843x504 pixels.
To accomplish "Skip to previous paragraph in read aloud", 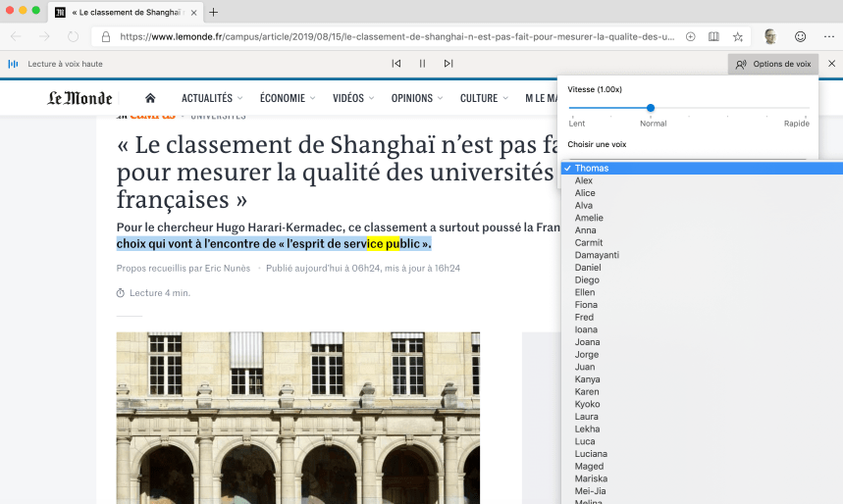I will coord(396,64).
